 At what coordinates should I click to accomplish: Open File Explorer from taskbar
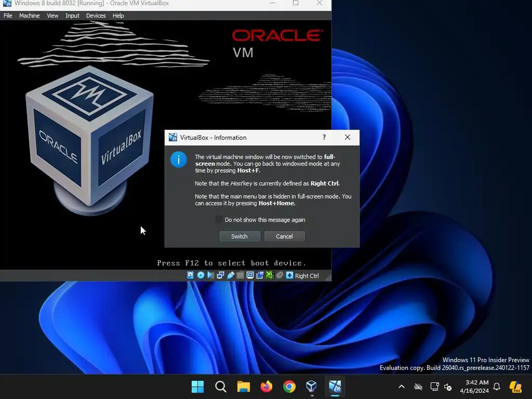pos(243,387)
